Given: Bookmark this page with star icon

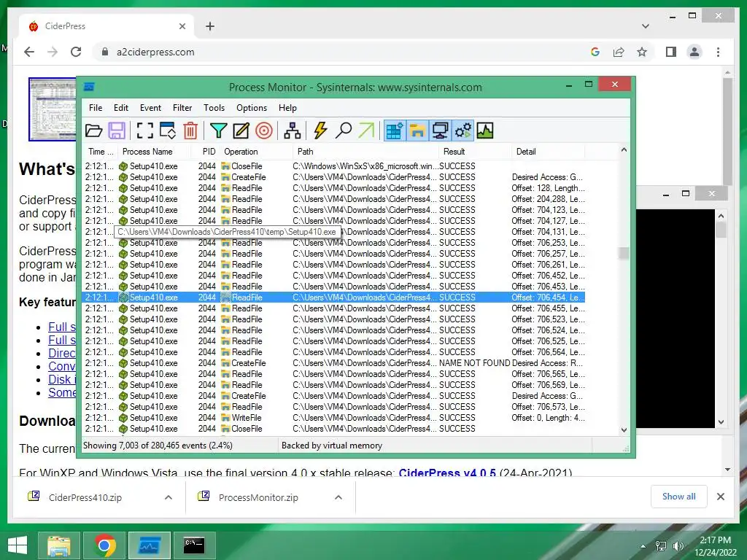Looking at the screenshot, I should coord(642,52).
